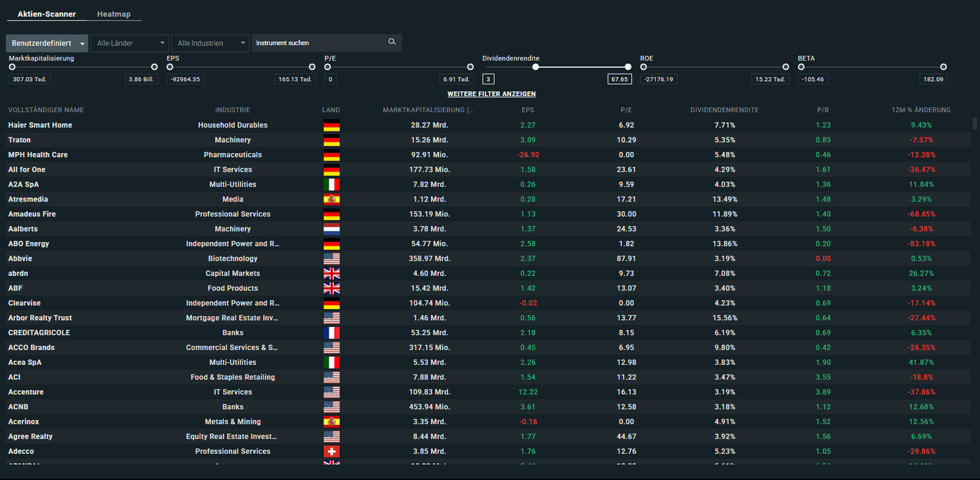The width and height of the screenshot is (980, 480).
Task: Select the Aktien-Scanner tab
Action: click(46, 13)
